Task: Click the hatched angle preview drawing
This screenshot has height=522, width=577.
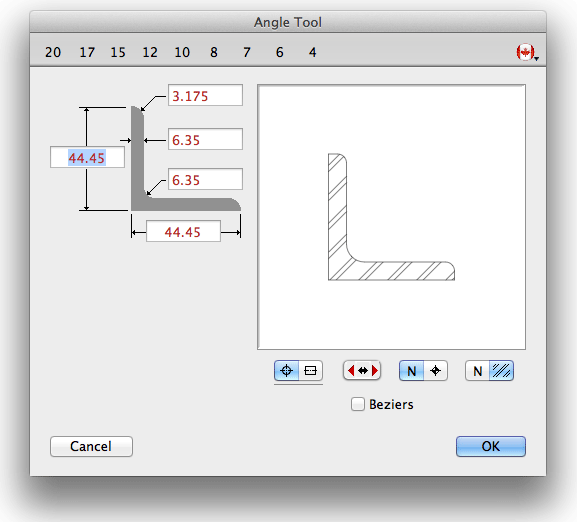Action: pos(391,217)
